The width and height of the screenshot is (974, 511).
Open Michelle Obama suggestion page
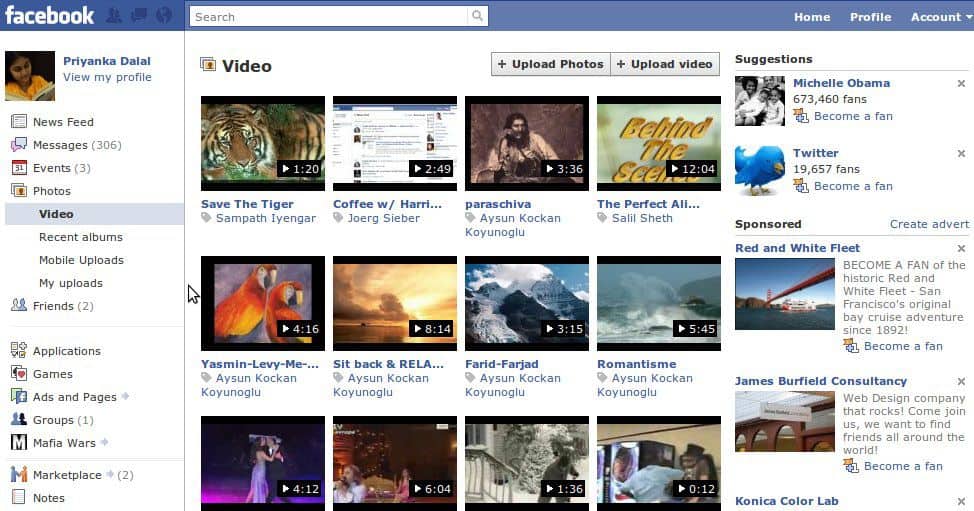(841, 83)
